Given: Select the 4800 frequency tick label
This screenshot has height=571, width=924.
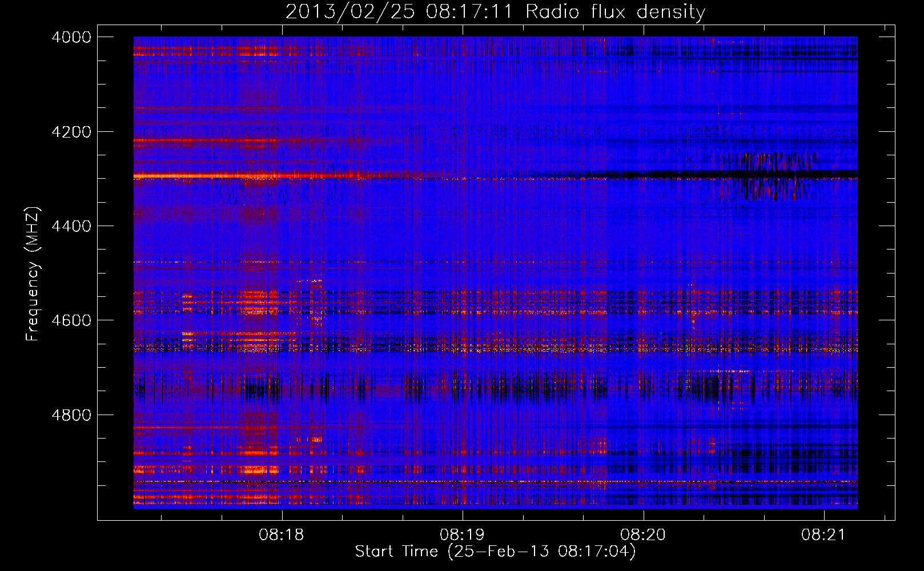Looking at the screenshot, I should coord(71,415).
